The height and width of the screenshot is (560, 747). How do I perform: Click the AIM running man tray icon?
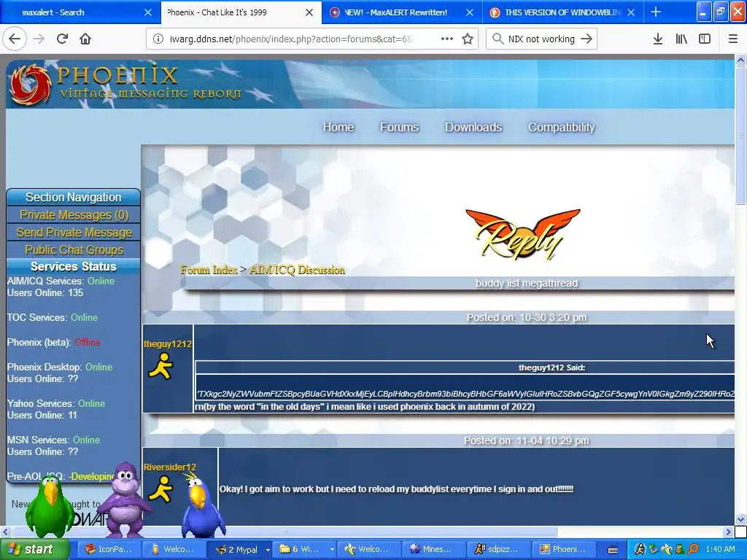pyautogui.click(x=639, y=550)
